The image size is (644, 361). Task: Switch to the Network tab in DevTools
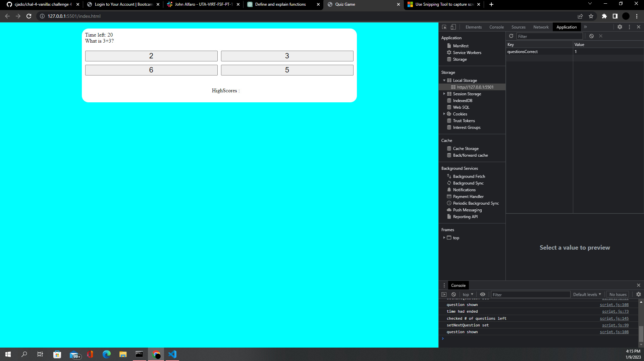coord(540,27)
